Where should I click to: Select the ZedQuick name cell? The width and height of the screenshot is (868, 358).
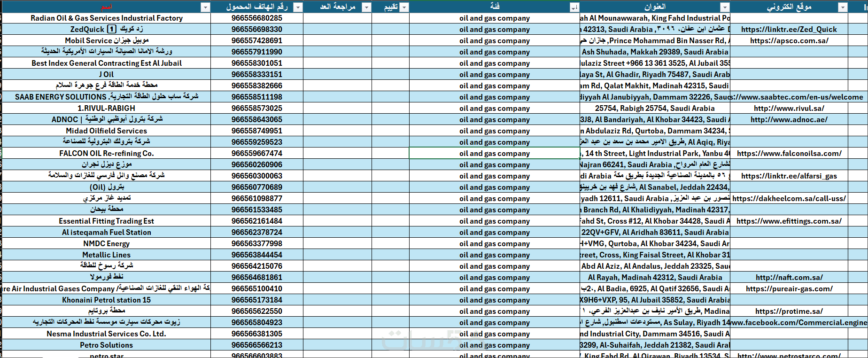107,29
